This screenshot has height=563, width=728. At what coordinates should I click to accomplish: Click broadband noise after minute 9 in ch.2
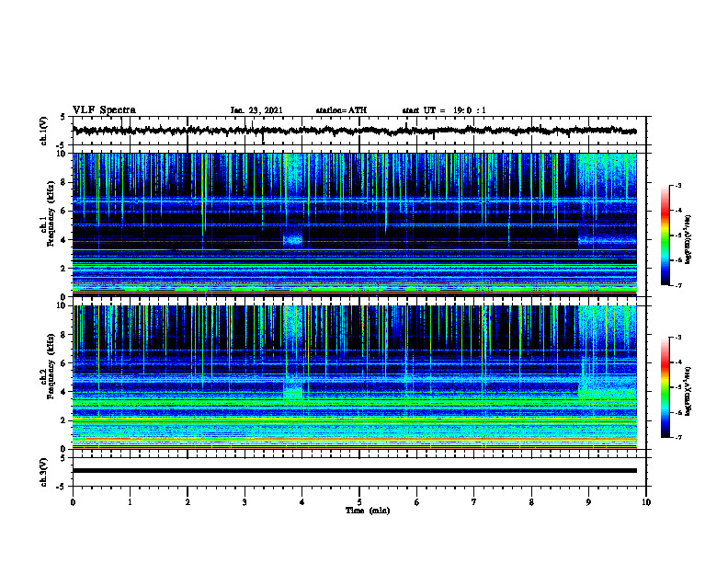[608, 332]
